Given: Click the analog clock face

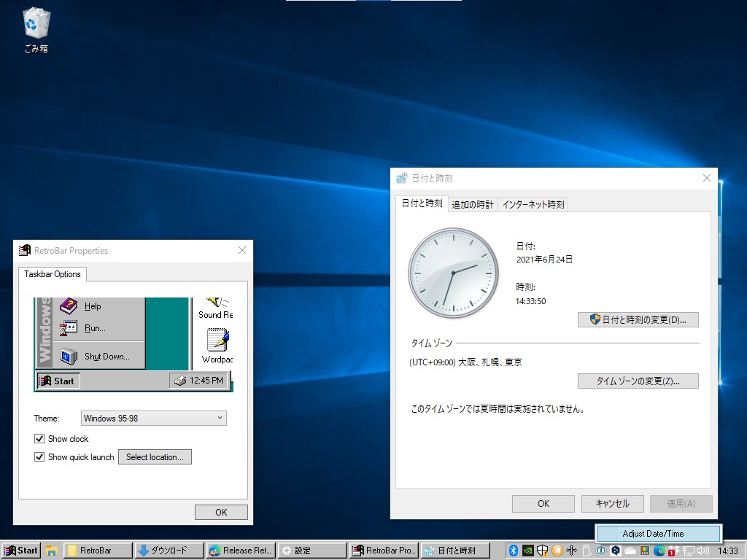Looking at the screenshot, I should point(453,273).
